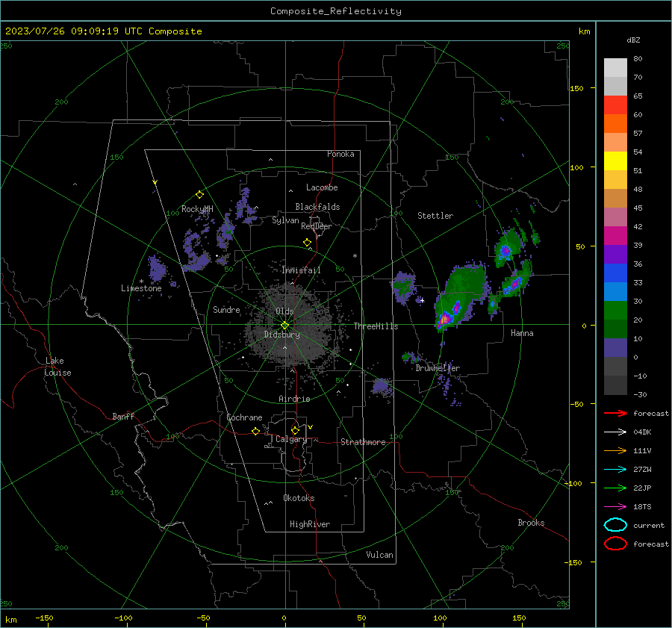
Task: Click the ThreeHills label
Action: [376, 326]
